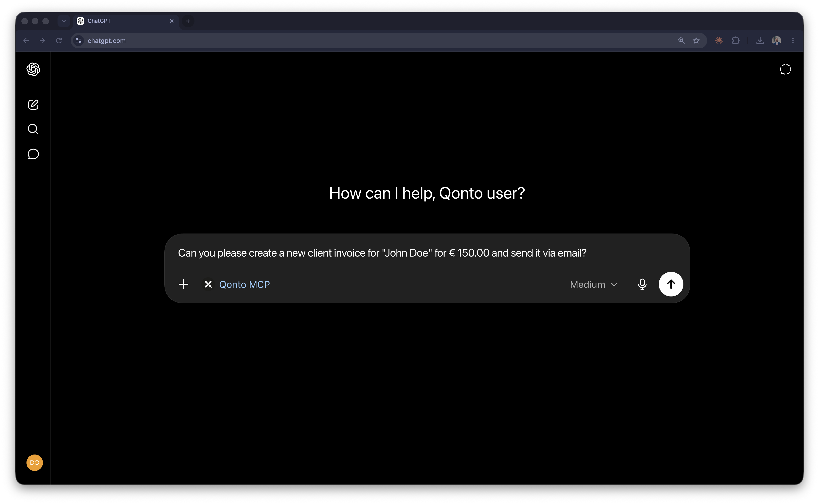The image size is (819, 504).
Task: Start voice dictation with microphone icon
Action: (642, 284)
